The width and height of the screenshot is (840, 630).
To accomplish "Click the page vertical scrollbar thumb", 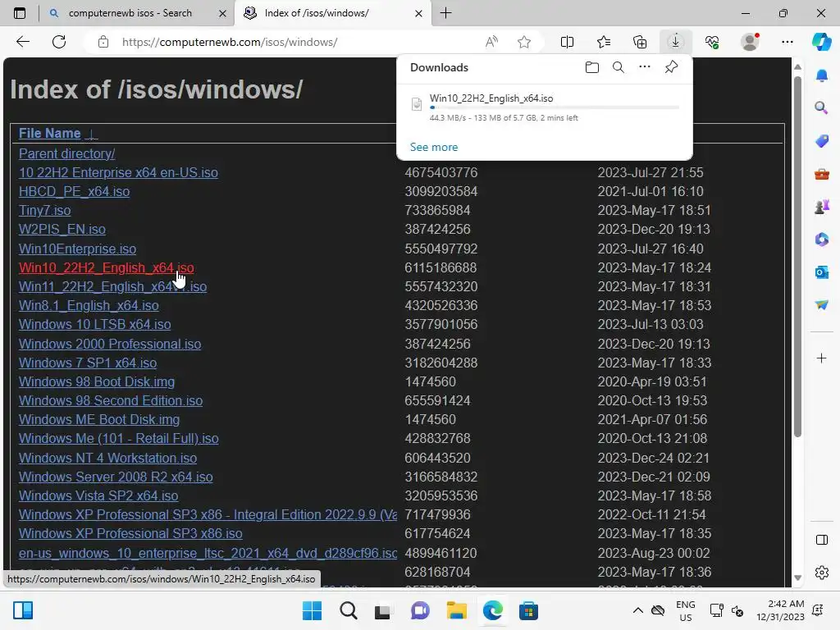I will click(797, 256).
